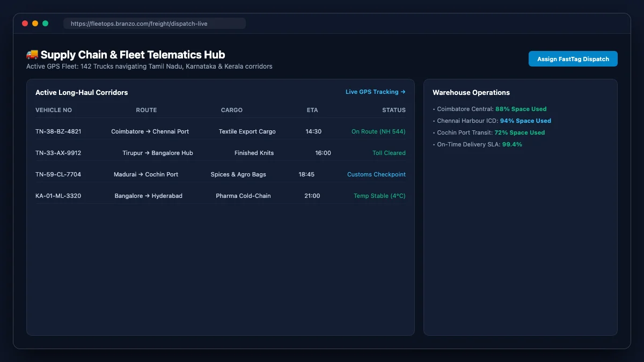
Task: Click the Toll Cleared status label
Action: [x=389, y=153]
